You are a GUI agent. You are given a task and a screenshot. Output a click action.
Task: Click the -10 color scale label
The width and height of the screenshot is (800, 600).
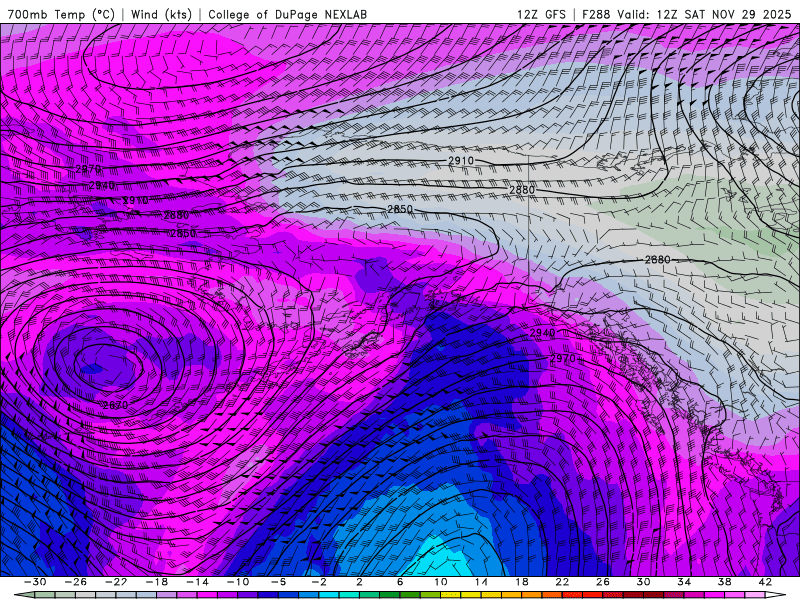pyautogui.click(x=238, y=582)
